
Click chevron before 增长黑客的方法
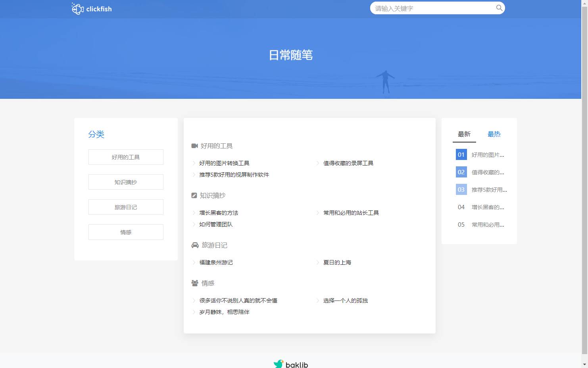click(x=194, y=213)
